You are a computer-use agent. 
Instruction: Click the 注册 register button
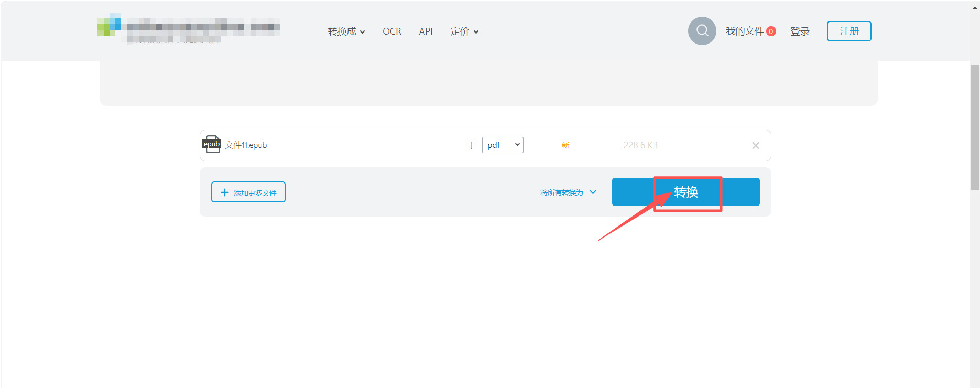[849, 31]
